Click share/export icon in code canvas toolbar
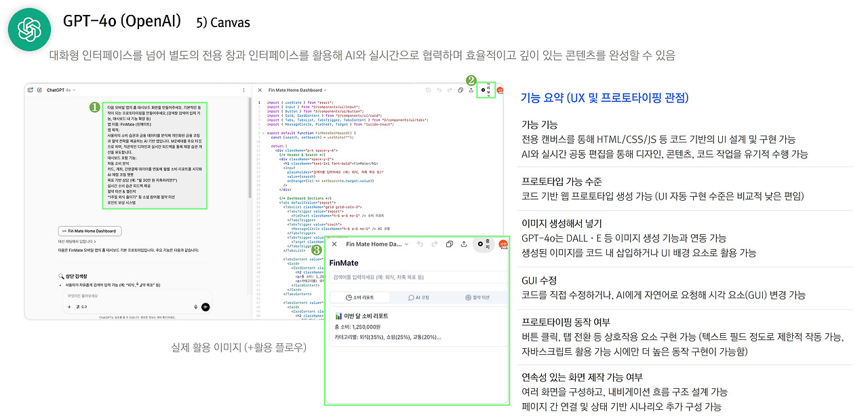 pos(471,90)
